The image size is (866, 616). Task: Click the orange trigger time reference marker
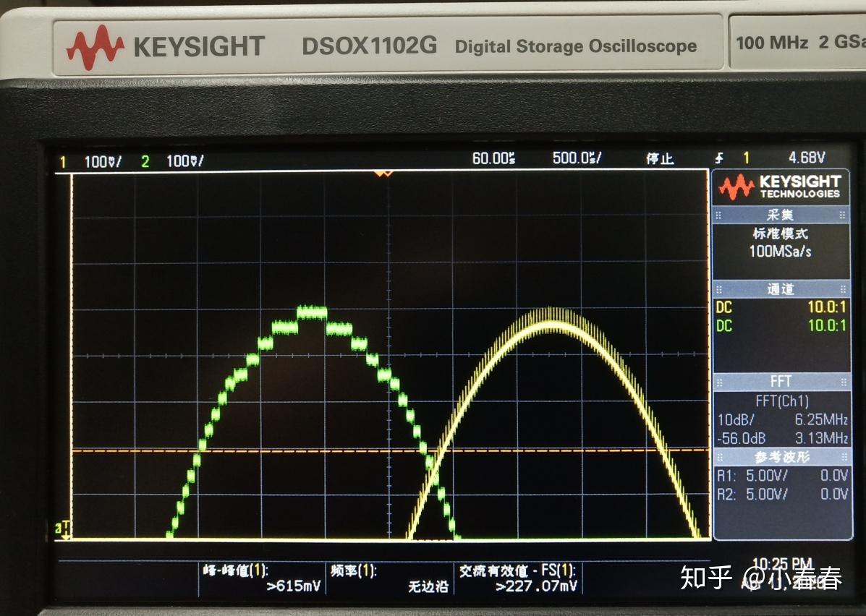383,174
